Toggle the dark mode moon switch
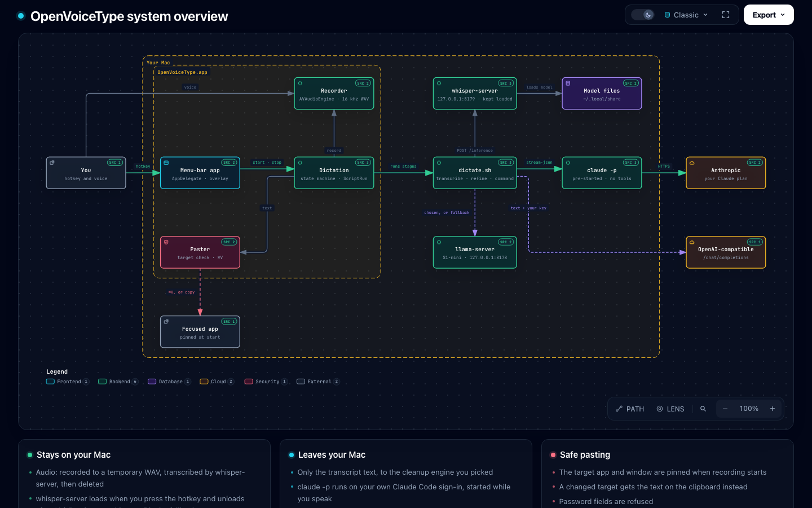The image size is (812, 508). (x=643, y=15)
